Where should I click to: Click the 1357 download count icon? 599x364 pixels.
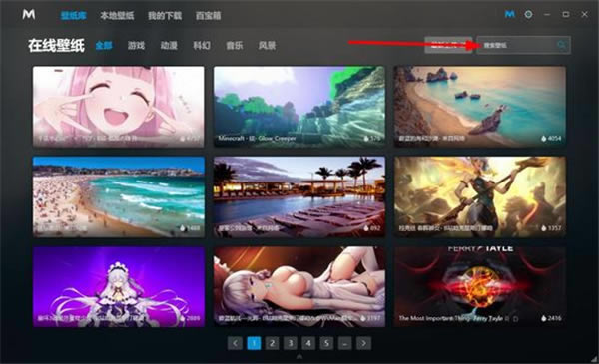pos(543,228)
